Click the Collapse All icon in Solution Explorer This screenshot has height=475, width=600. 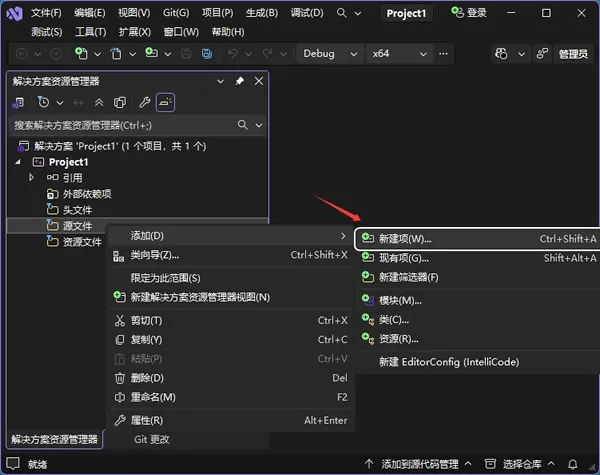(x=99, y=103)
